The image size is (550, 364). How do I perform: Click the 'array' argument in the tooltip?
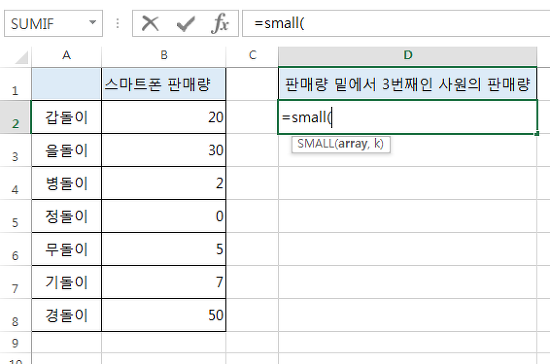tap(353, 144)
